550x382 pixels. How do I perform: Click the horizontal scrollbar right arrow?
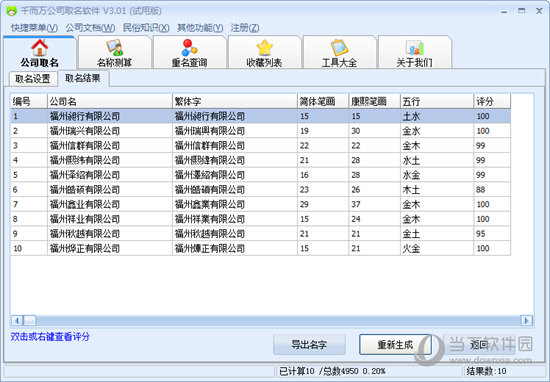click(527, 320)
